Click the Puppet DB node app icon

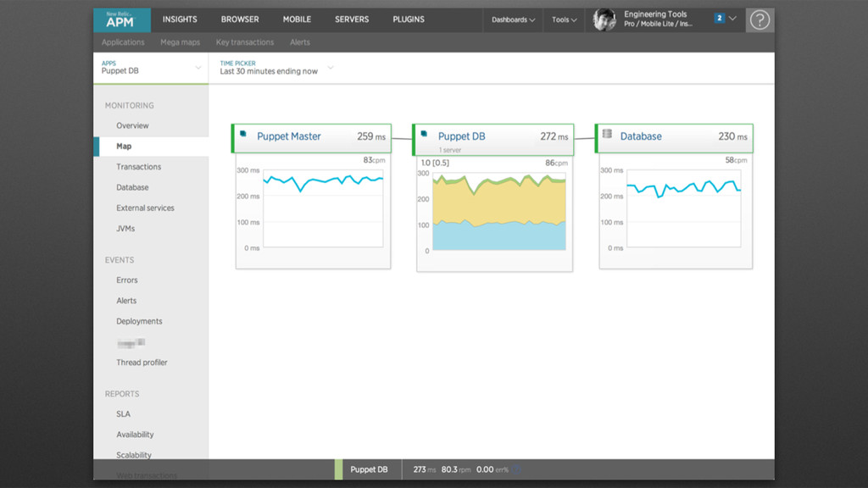pos(424,134)
